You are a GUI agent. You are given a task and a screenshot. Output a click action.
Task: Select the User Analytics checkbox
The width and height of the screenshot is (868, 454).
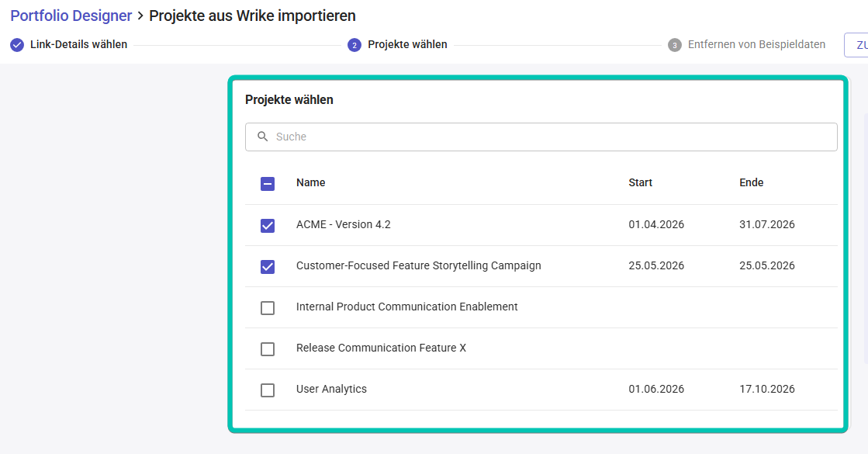pyautogui.click(x=268, y=390)
